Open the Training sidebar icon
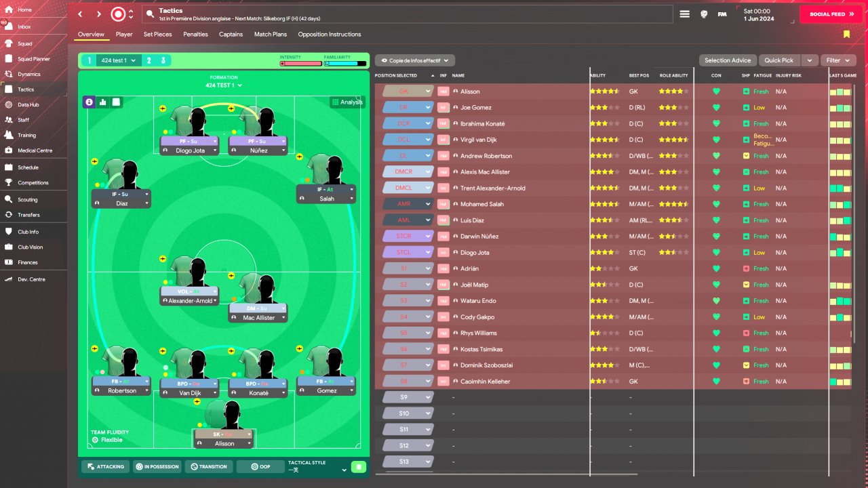868x488 pixels. pyautogui.click(x=9, y=135)
